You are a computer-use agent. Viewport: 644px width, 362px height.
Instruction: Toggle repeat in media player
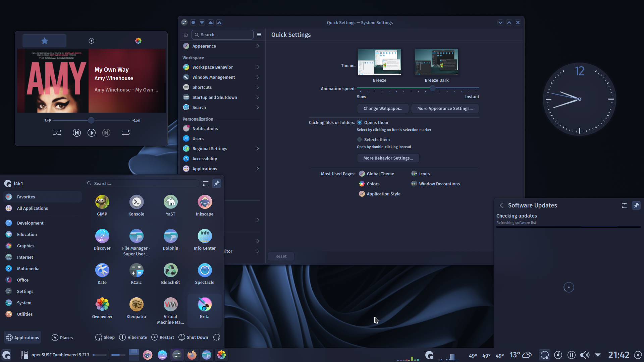(126, 133)
